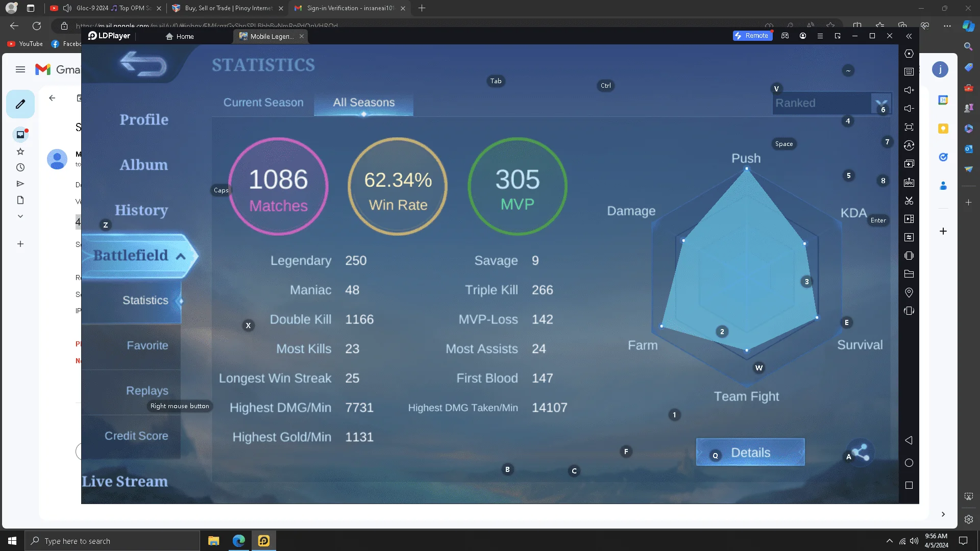Take a screenshot with scissors icon

point(909,201)
